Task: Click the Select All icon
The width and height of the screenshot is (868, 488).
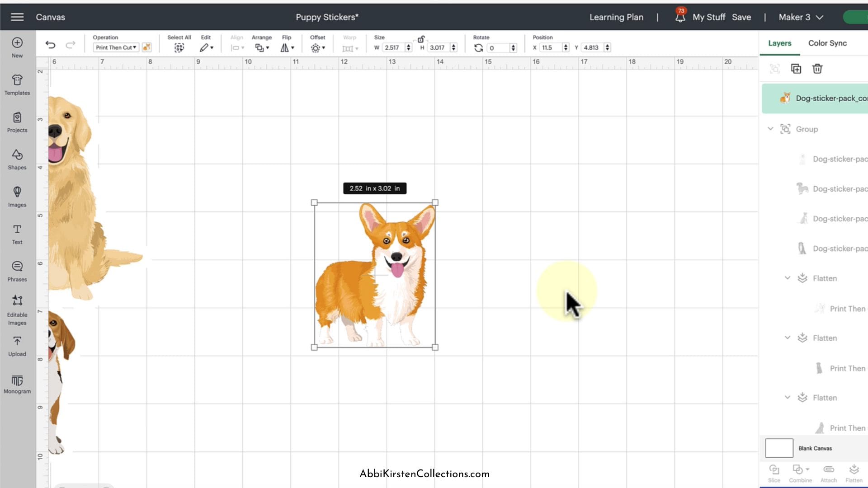Action: pos(179,47)
